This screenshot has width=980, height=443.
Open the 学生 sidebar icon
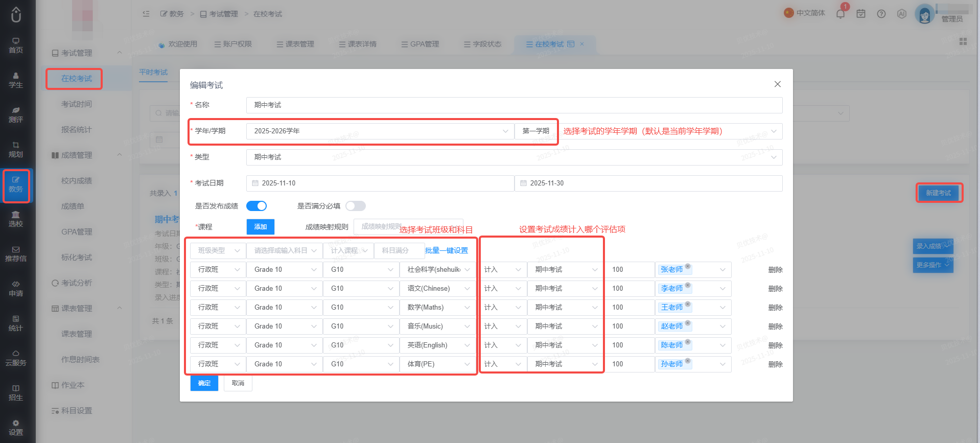(x=16, y=80)
